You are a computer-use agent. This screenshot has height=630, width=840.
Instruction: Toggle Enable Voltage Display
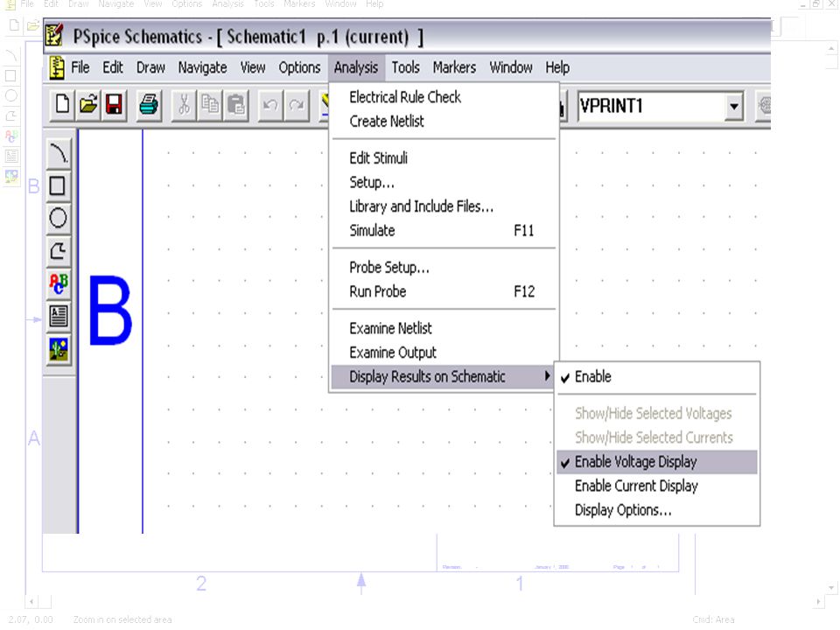click(x=657, y=462)
